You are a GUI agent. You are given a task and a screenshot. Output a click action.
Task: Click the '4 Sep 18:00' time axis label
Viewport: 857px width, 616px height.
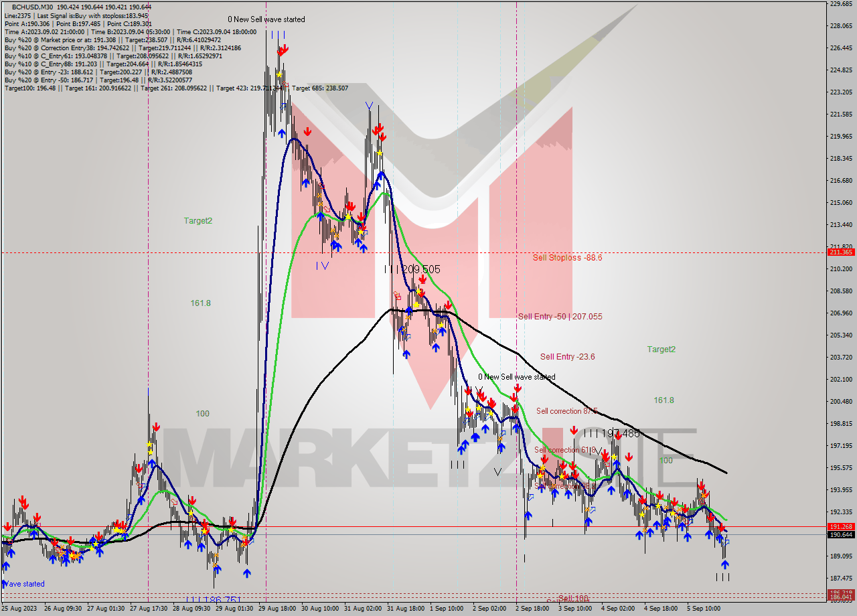pyautogui.click(x=661, y=609)
